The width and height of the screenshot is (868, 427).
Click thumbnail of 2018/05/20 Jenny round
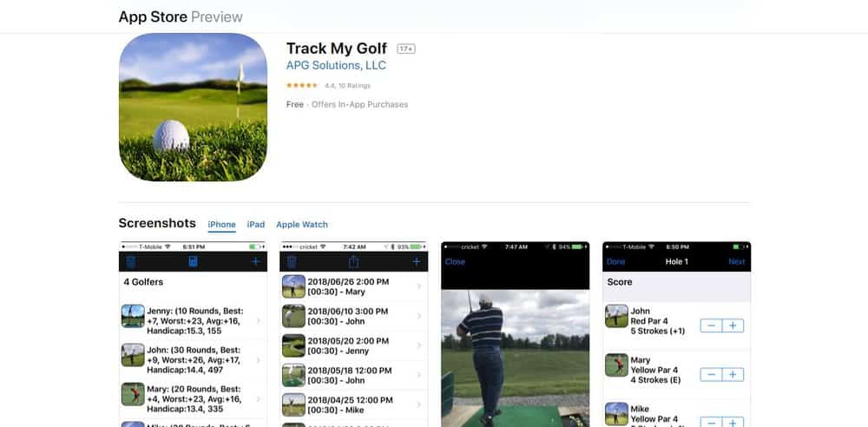click(x=293, y=345)
